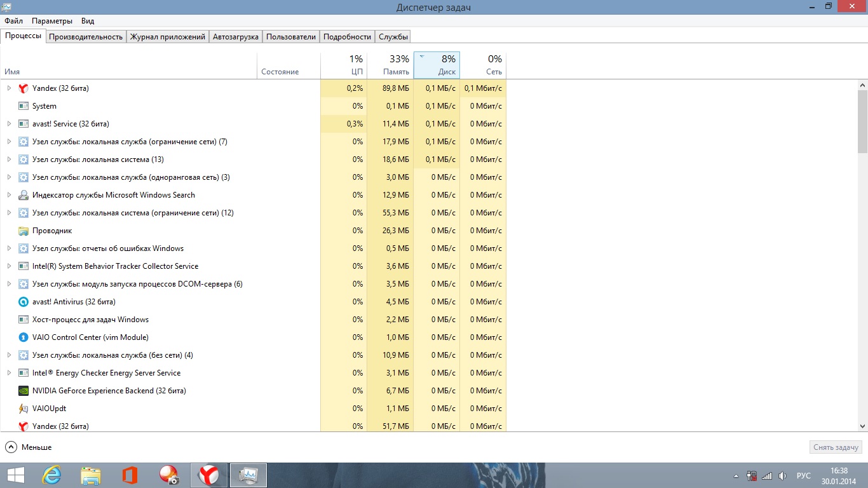This screenshot has width=868, height=488.
Task: Open Microsoft Office from the taskbar
Action: (130, 475)
